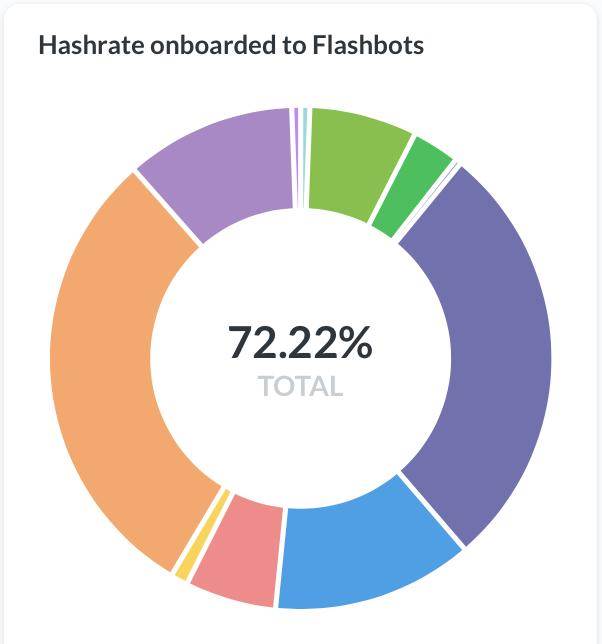Click the 72.22% total value

(x=300, y=343)
